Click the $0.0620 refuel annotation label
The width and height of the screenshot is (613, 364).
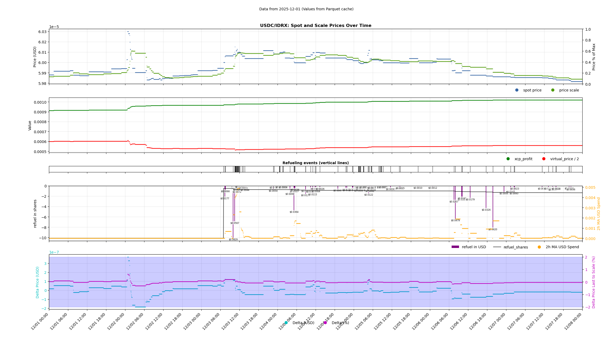coord(493,229)
